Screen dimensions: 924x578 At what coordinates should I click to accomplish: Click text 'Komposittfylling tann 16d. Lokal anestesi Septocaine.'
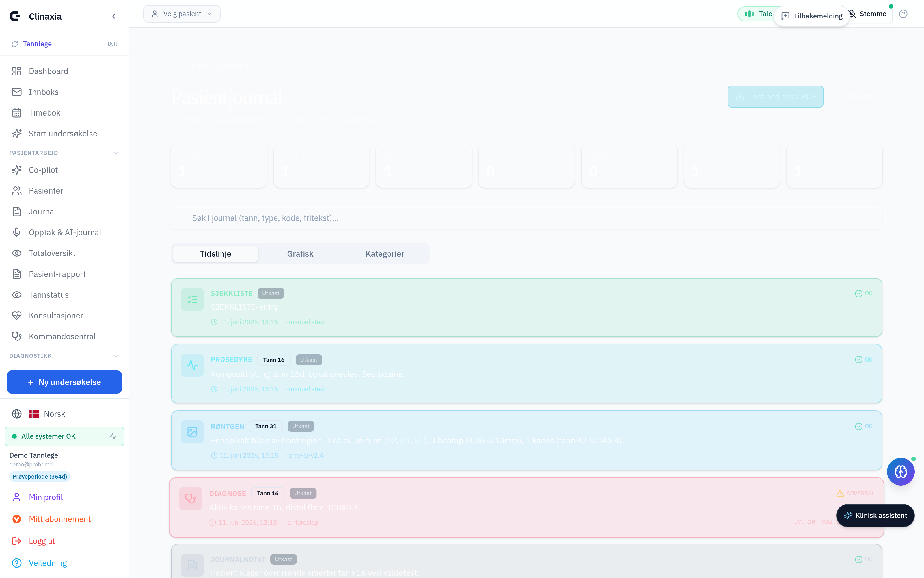307,374
